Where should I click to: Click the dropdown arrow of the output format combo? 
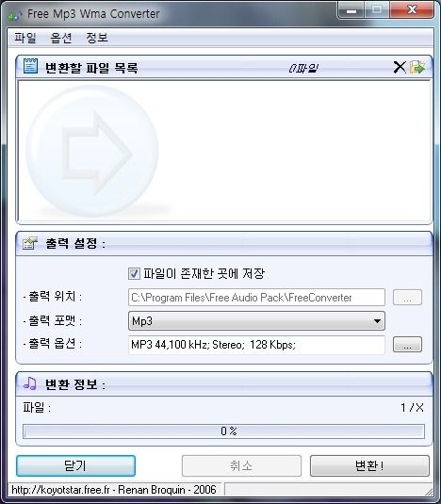(377, 321)
